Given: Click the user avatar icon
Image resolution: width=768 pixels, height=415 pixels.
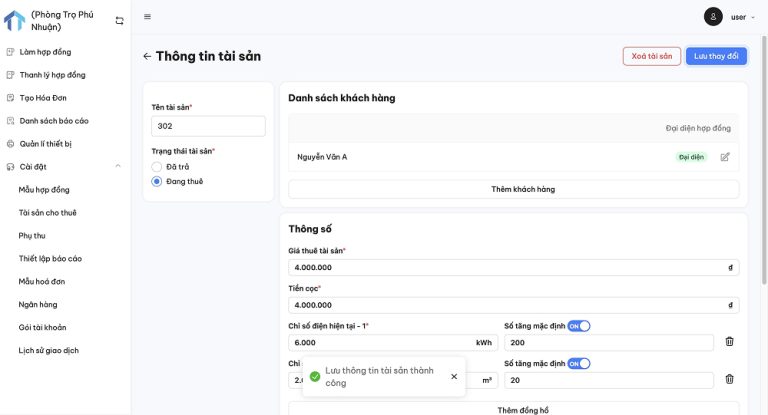Looking at the screenshot, I should click(713, 17).
